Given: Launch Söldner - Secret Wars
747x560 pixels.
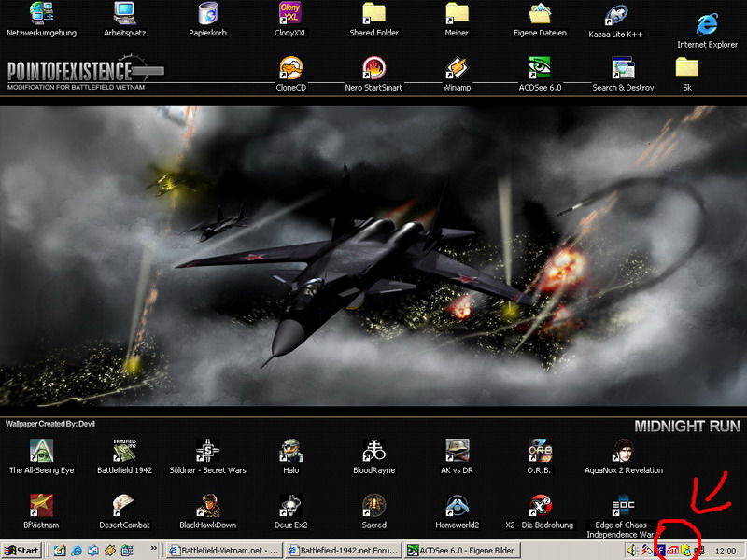Looking at the screenshot, I should tap(207, 457).
